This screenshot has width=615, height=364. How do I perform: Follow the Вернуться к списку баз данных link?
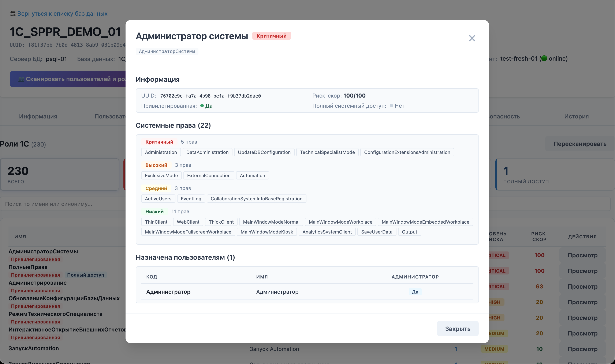click(62, 14)
